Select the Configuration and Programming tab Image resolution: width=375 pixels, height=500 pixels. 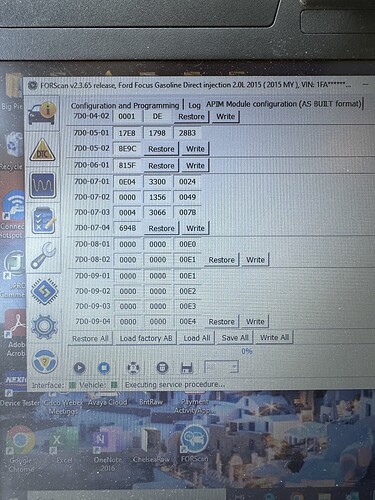(125, 105)
